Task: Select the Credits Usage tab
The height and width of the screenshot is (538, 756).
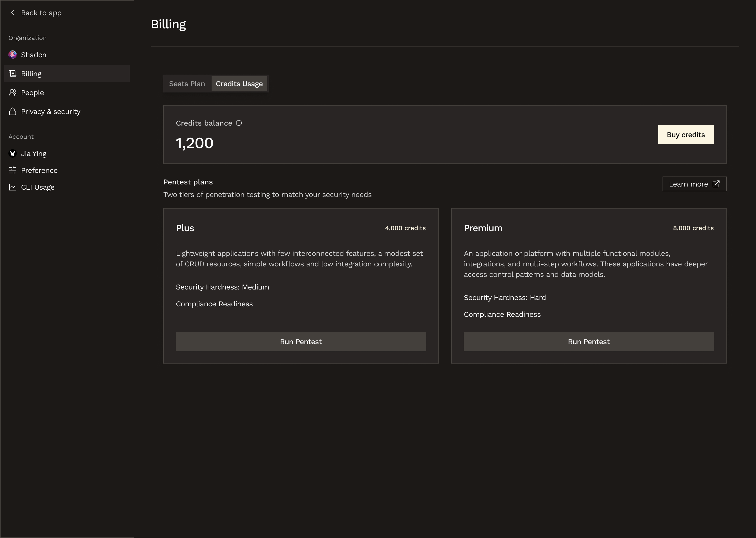Action: coord(239,84)
